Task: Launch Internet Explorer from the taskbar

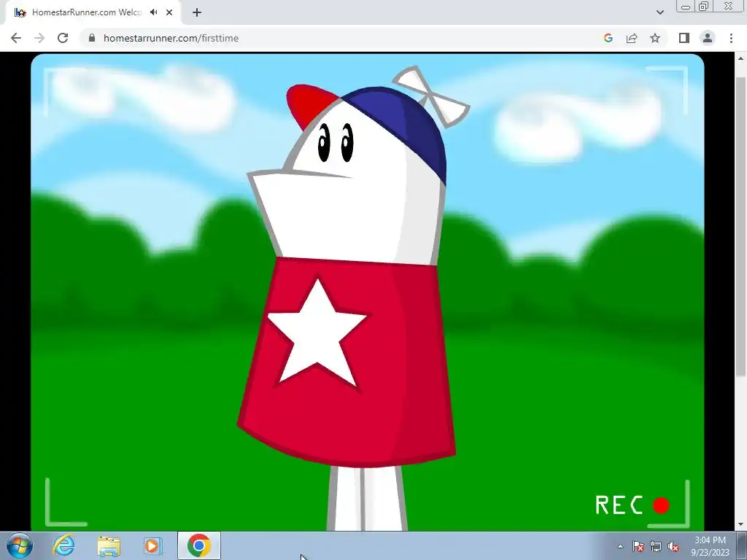Action: (64, 545)
